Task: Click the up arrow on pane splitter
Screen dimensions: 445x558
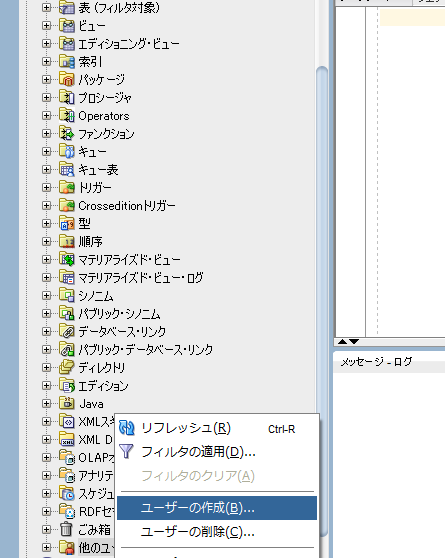Action: click(x=342, y=342)
